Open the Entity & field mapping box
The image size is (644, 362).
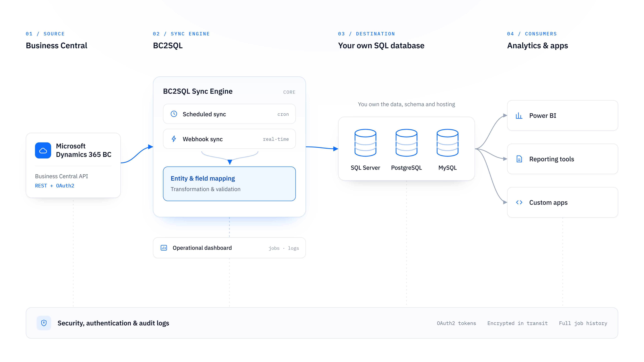click(x=229, y=184)
